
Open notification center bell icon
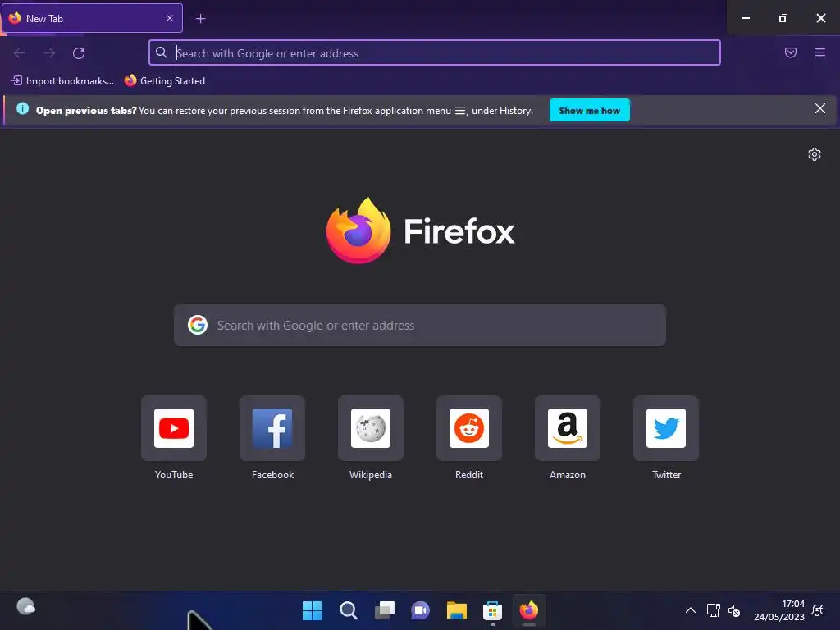(818, 610)
